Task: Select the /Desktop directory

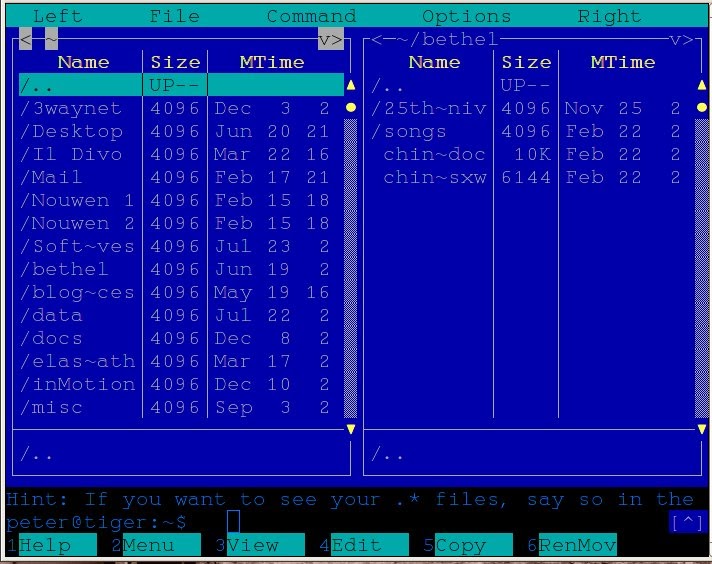Action: 181,131
